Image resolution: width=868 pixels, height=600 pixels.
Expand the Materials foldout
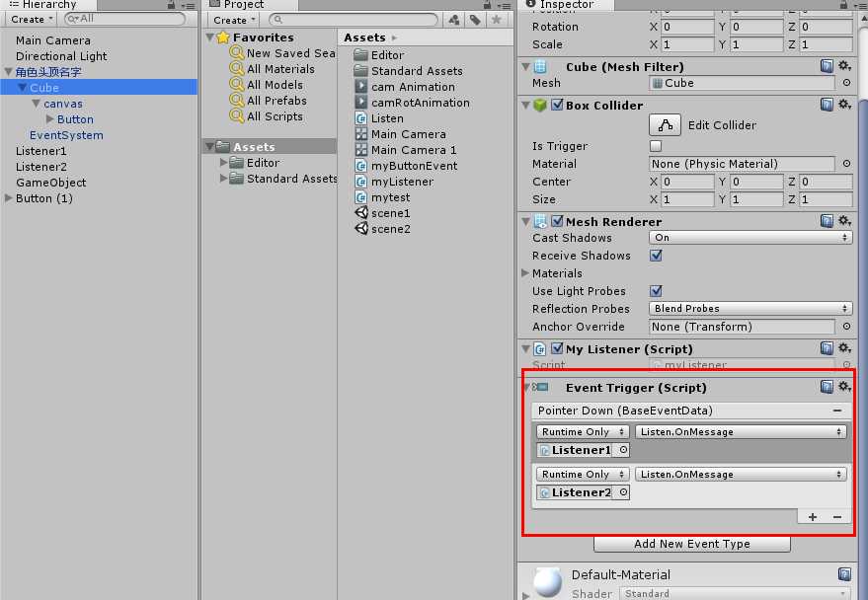click(524, 273)
